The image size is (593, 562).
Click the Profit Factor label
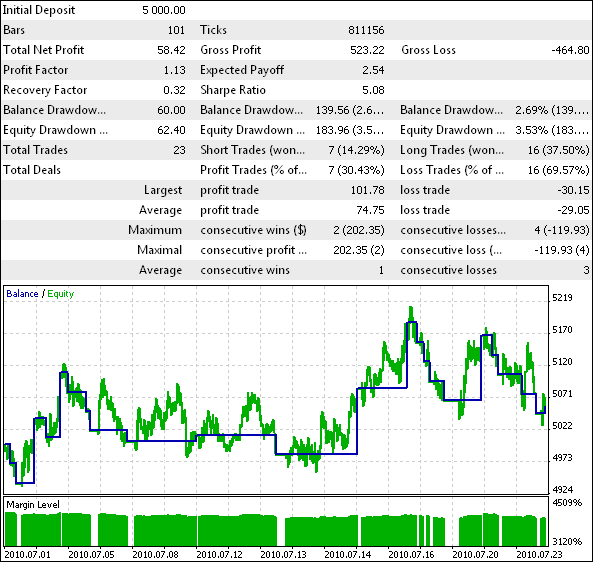[x=36, y=70]
